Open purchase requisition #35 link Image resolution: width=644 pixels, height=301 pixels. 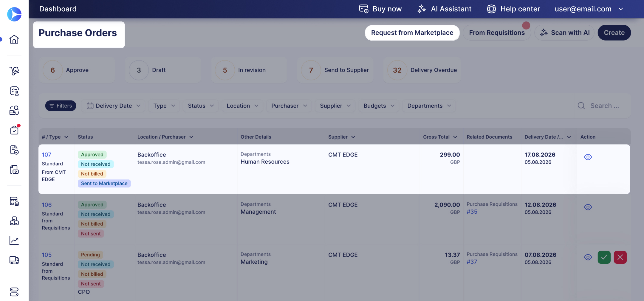tap(472, 212)
